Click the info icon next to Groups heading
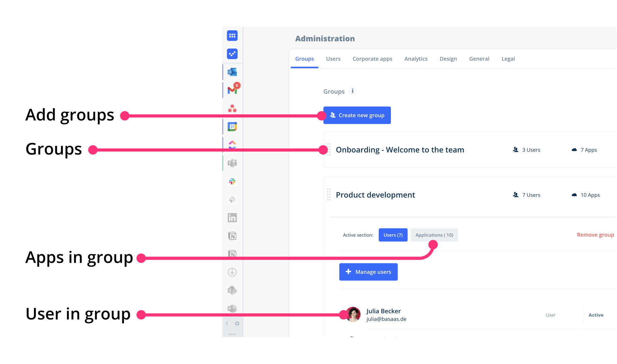 pyautogui.click(x=352, y=91)
